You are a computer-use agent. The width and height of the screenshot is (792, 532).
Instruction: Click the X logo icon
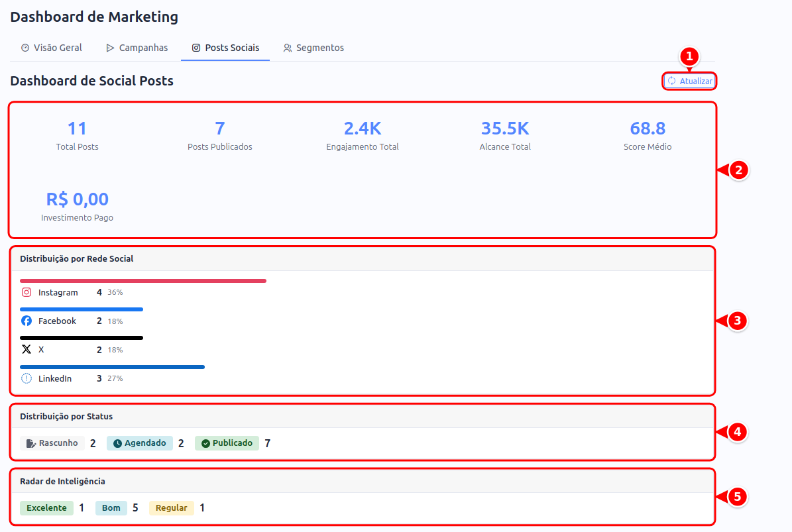pos(27,349)
